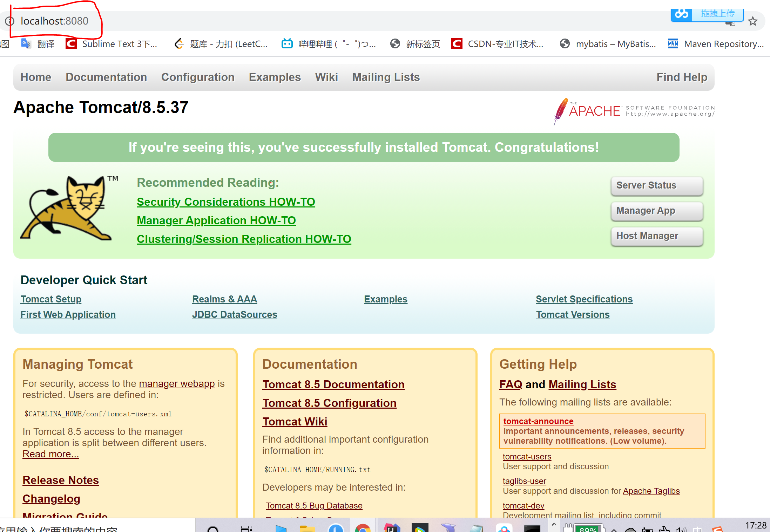
Task: Open Tomcat 8.5 Configuration link
Action: 329,403
